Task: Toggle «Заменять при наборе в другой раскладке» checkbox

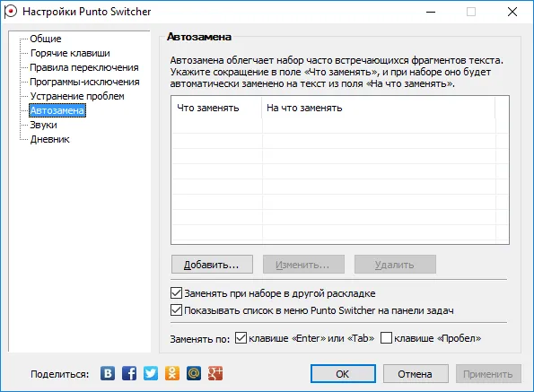Action: [176, 293]
